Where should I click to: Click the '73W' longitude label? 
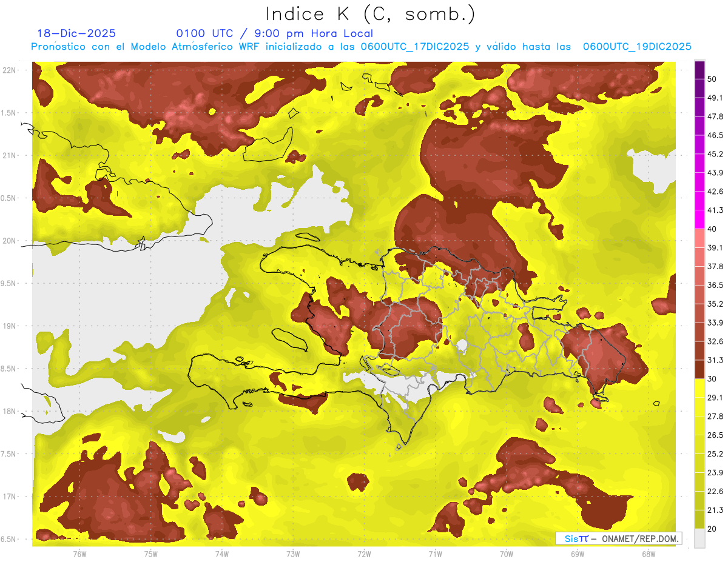293,553
